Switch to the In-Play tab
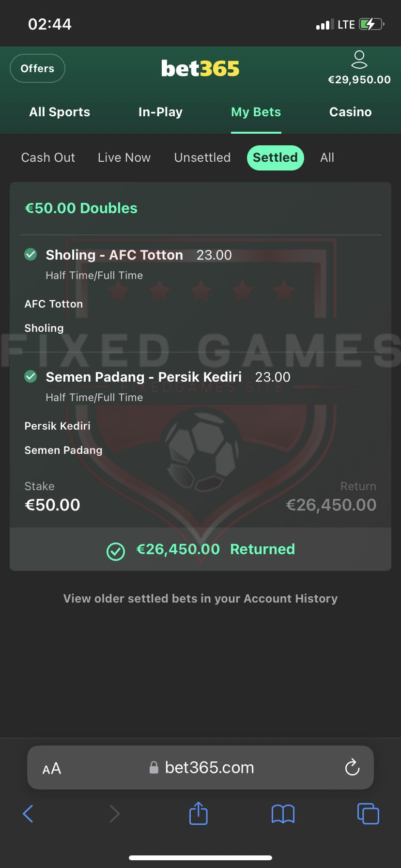This screenshot has width=401, height=868. 160,112
